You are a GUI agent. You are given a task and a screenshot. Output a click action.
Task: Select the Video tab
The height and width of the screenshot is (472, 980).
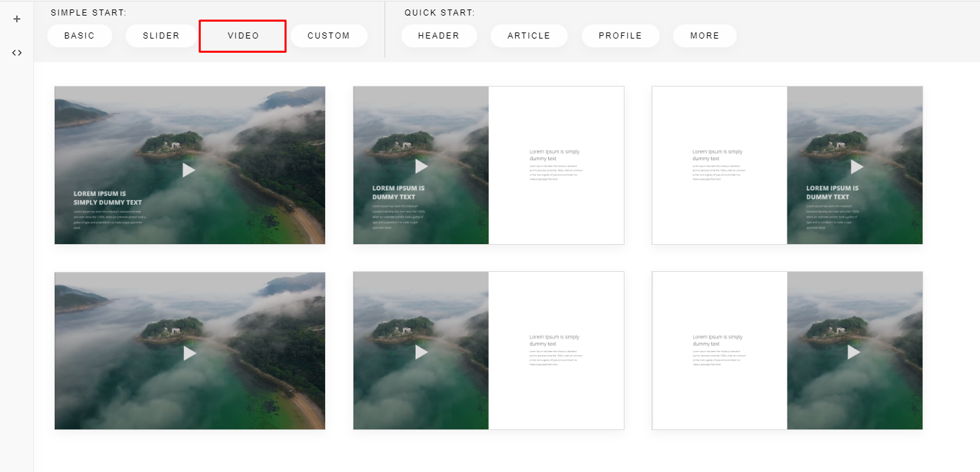pos(243,36)
